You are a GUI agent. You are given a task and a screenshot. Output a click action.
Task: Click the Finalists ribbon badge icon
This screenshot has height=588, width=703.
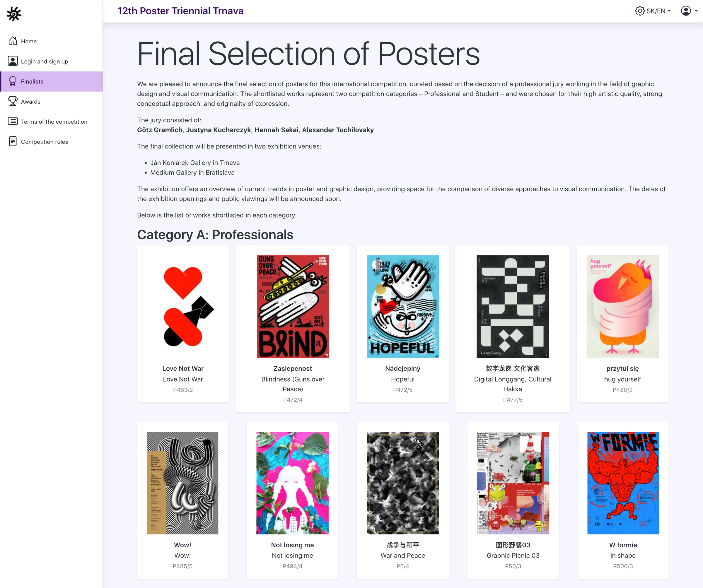[13, 81]
